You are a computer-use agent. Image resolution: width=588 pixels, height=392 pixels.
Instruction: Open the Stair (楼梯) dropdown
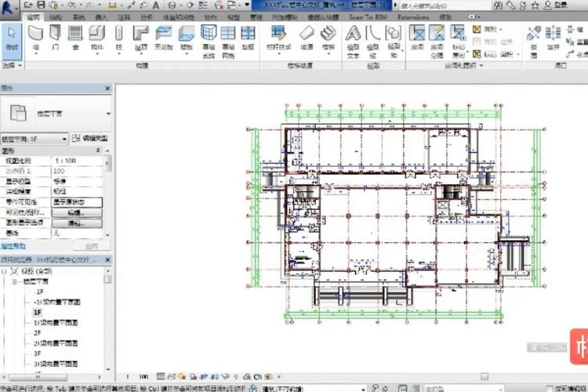(328, 53)
